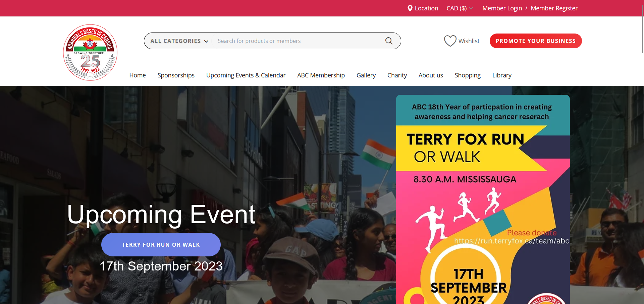This screenshot has height=304, width=644.
Task: Open the About us page
Action: point(431,75)
